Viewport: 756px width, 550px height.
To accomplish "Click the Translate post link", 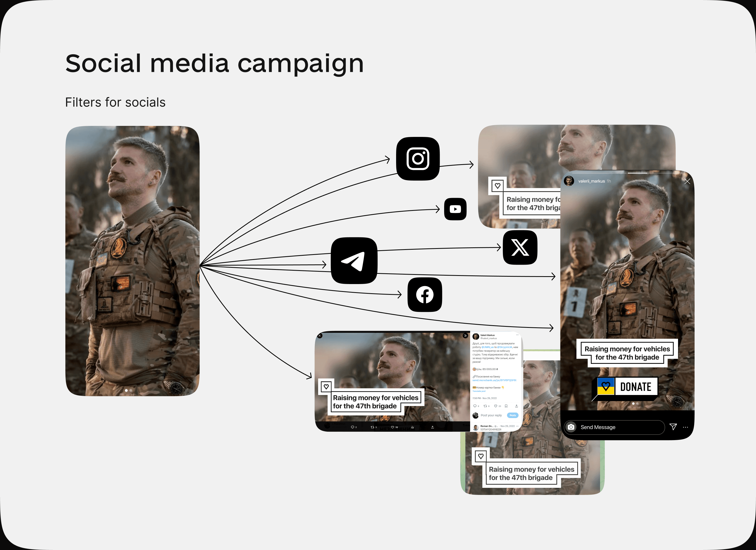I will pyautogui.click(x=479, y=391).
